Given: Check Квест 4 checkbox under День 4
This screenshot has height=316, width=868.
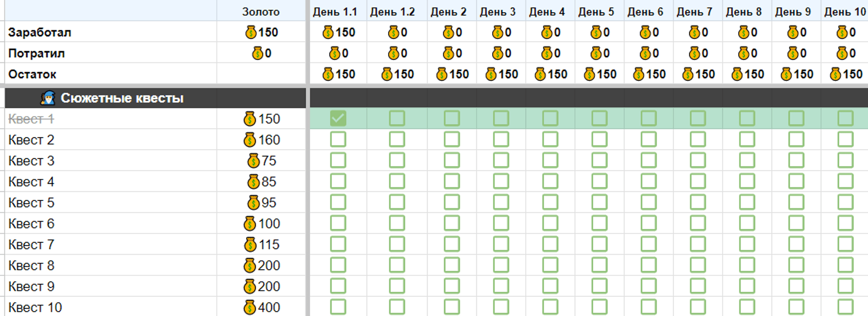Looking at the screenshot, I should pyautogui.click(x=550, y=181).
